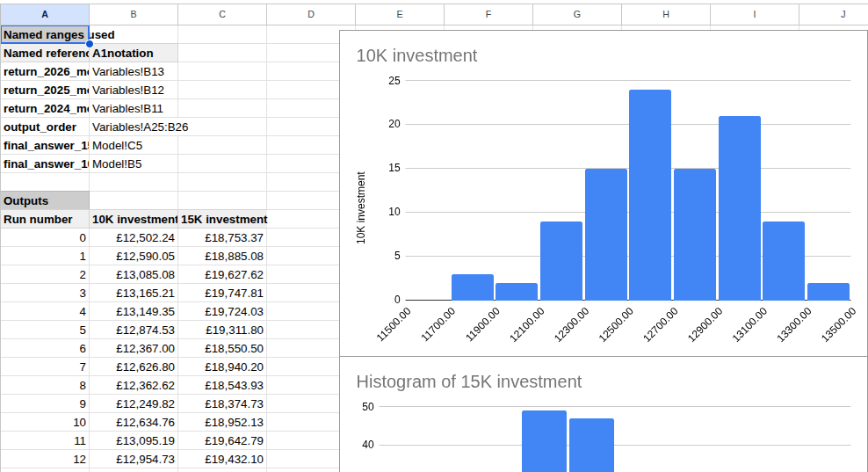Screen dimensions: 868x472
Task: Select the 12500.00 axis label
Action: click(x=616, y=325)
